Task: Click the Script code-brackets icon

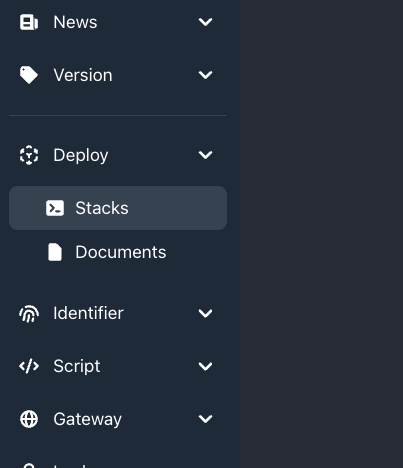Action: click(29, 366)
